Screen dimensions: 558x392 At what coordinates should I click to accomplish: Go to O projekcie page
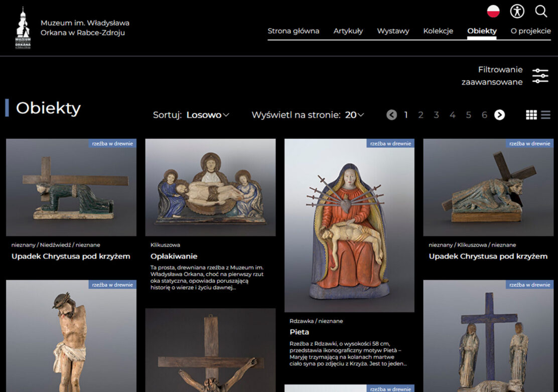530,31
